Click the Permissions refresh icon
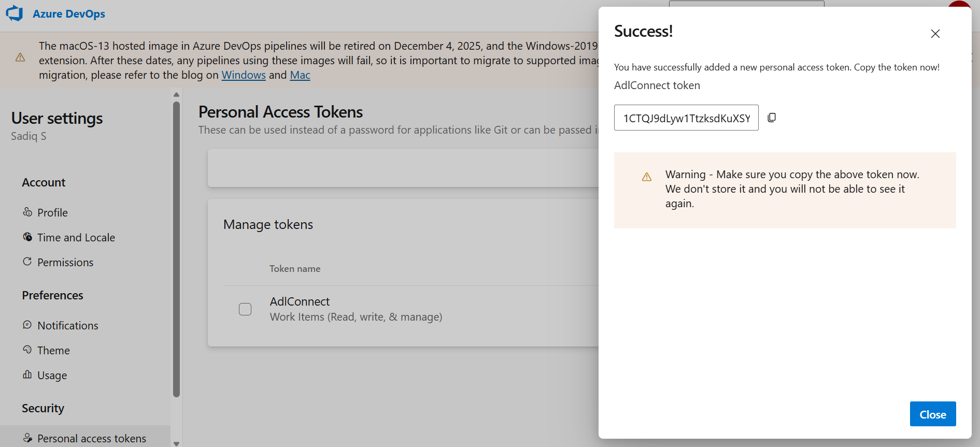The width and height of the screenshot is (980, 447). coord(27,262)
